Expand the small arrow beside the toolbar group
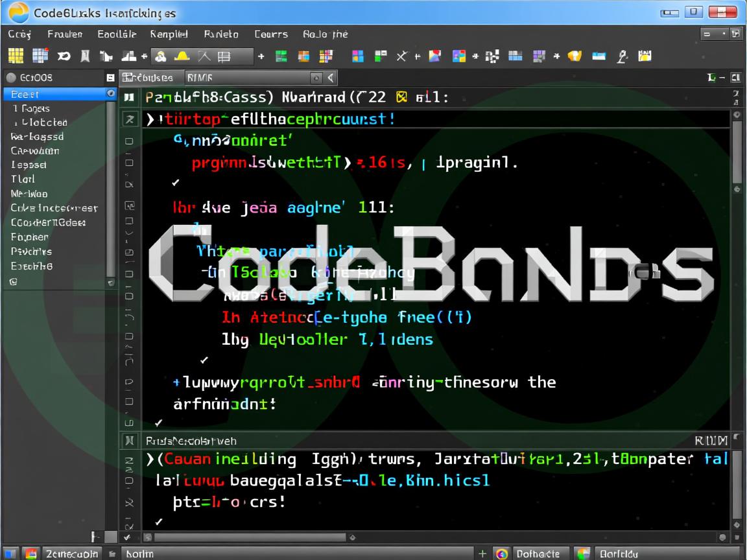Screen dimensions: 747x560 coord(262,56)
